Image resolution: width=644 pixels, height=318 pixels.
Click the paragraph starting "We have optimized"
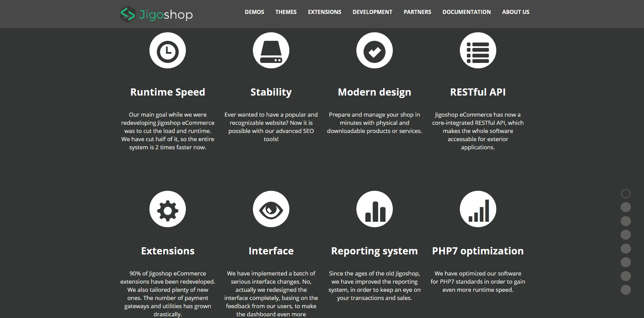coord(478,282)
